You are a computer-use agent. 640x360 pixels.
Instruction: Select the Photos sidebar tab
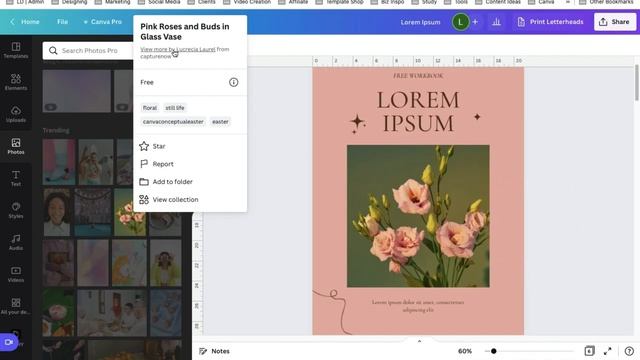(x=16, y=146)
